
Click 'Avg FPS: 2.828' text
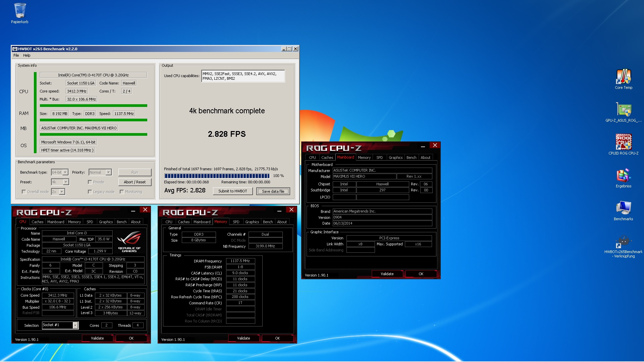pyautogui.click(x=185, y=190)
